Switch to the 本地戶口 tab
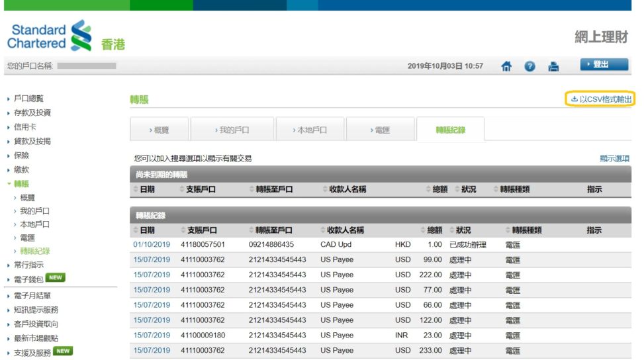 [x=310, y=130]
